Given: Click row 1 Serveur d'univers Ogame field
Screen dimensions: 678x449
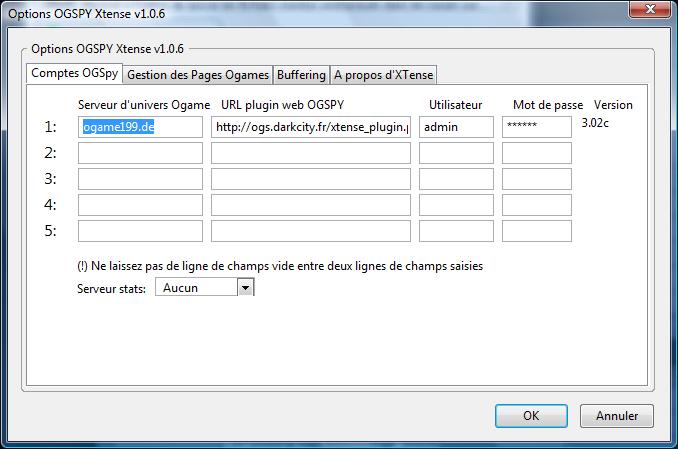Looking at the screenshot, I should pos(140,127).
